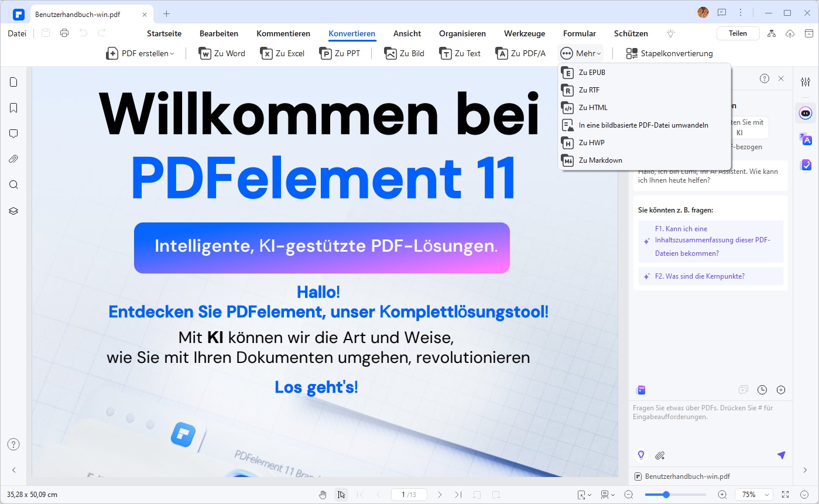This screenshot has width=819, height=504.
Task: Choose In eine bildbasierte PDF-Datei umwandeln
Action: [x=644, y=125]
